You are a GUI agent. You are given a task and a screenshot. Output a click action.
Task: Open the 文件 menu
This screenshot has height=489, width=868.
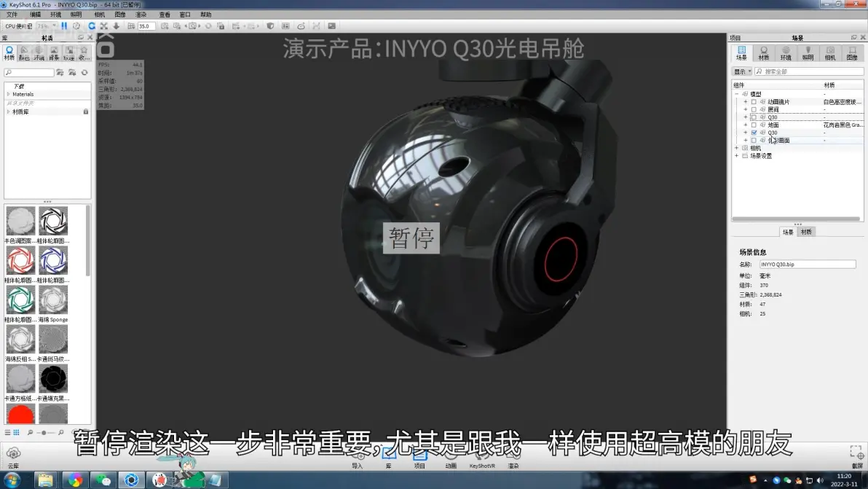(x=12, y=15)
